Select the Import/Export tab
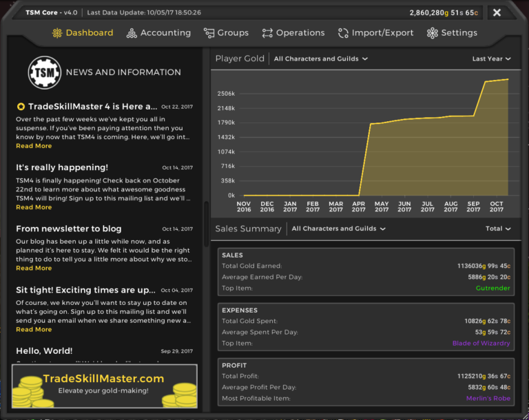The image size is (529, 420). coord(375,33)
